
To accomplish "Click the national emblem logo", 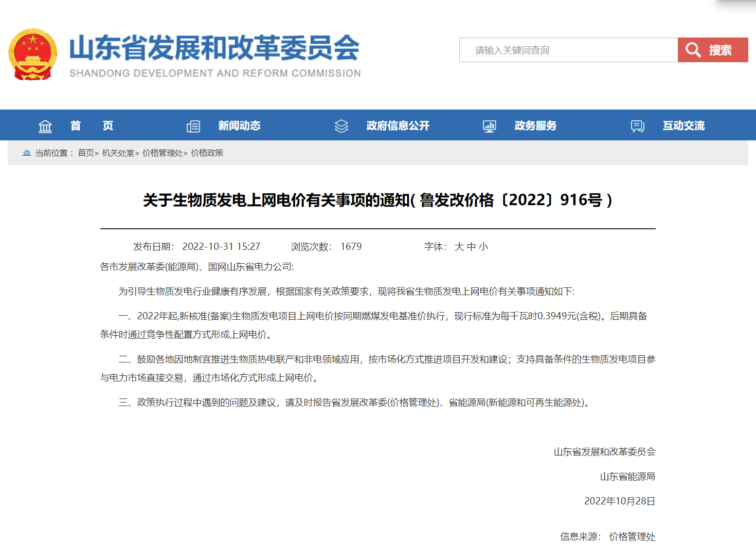I will (x=33, y=55).
